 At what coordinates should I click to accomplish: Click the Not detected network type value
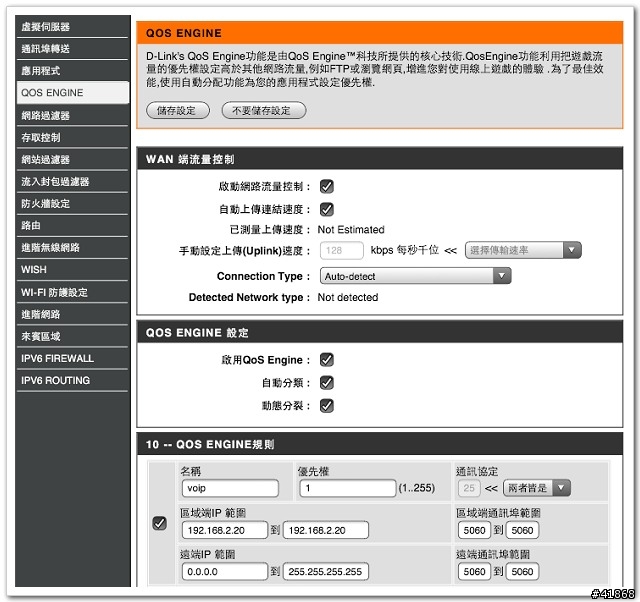[x=348, y=297]
